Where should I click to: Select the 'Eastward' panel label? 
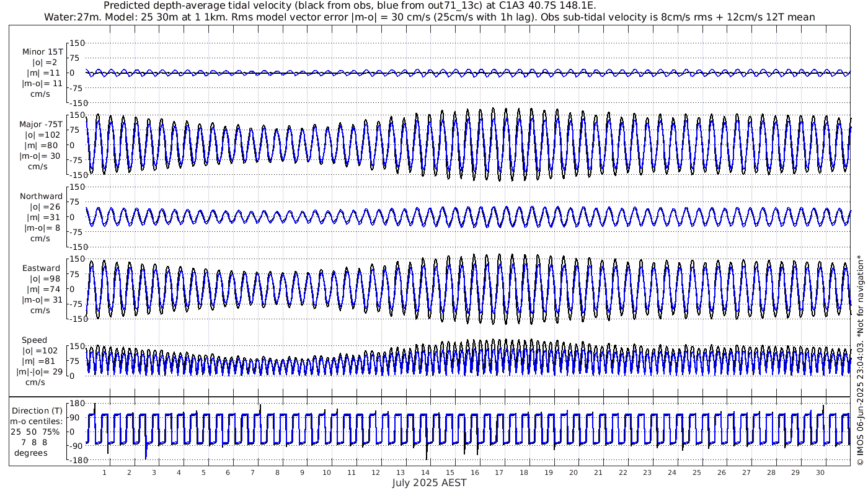click(42, 268)
